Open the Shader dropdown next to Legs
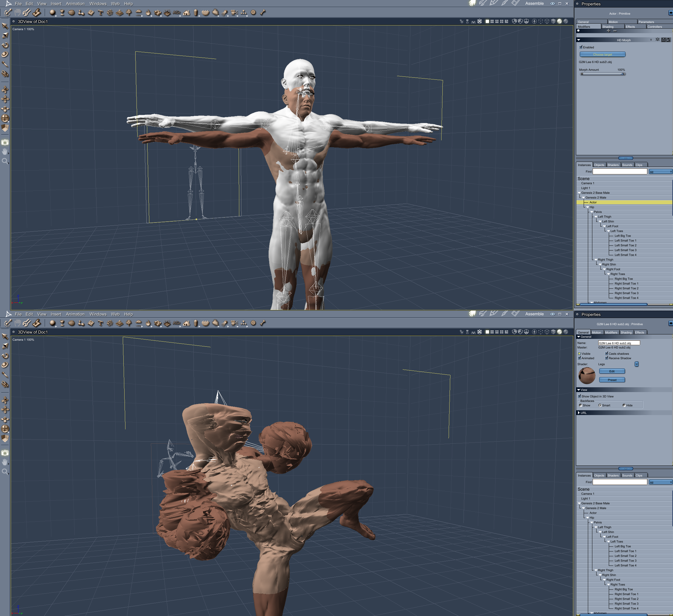 [x=636, y=364]
